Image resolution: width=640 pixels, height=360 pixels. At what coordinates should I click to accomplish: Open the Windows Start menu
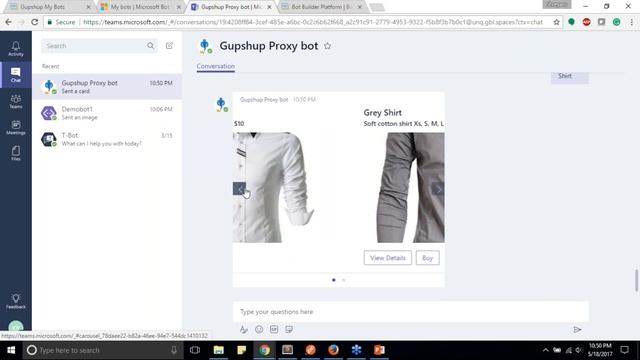click(11, 350)
